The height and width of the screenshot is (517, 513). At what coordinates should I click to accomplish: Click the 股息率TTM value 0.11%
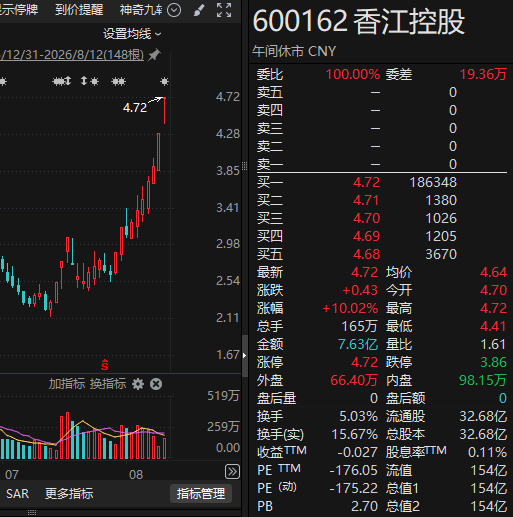pos(487,452)
